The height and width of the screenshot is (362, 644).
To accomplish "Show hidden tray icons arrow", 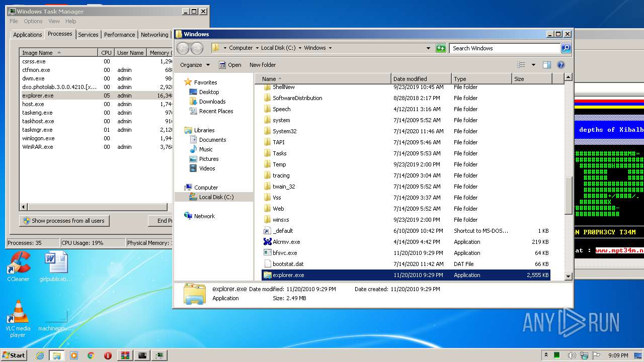I will (546, 355).
